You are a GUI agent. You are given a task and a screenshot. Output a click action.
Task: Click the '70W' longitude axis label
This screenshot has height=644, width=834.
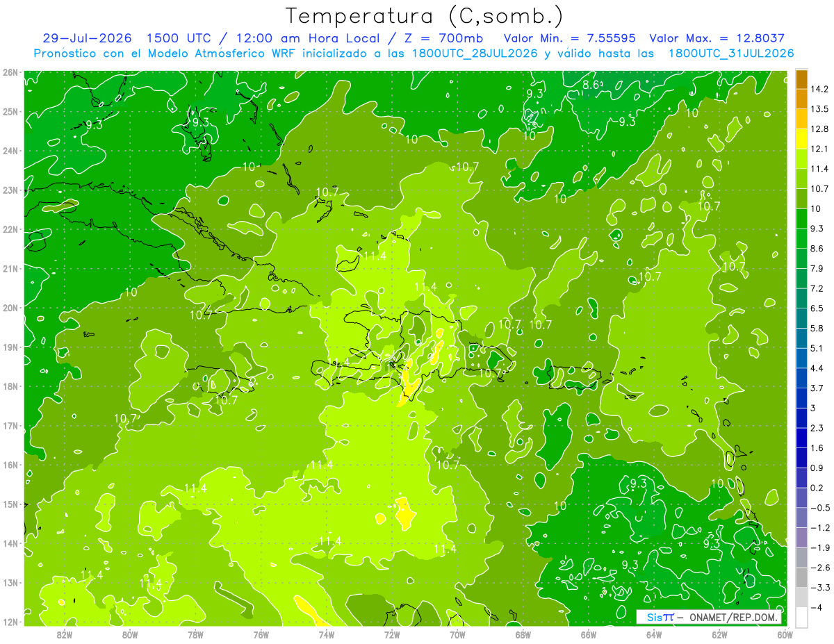(457, 634)
